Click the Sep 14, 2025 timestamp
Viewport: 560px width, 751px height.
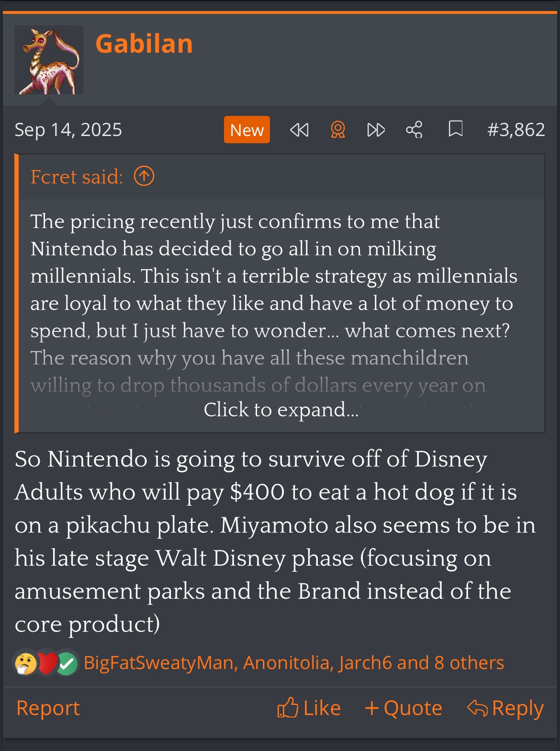[68, 130]
